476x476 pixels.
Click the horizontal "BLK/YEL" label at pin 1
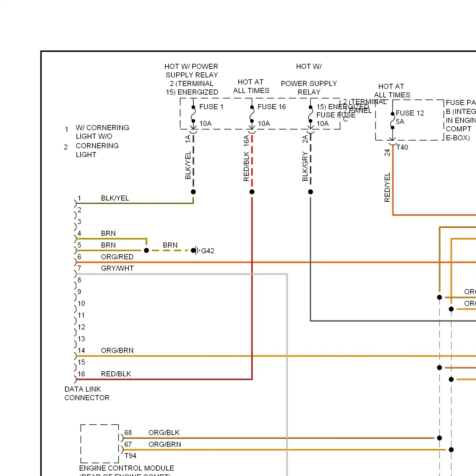[115, 198]
